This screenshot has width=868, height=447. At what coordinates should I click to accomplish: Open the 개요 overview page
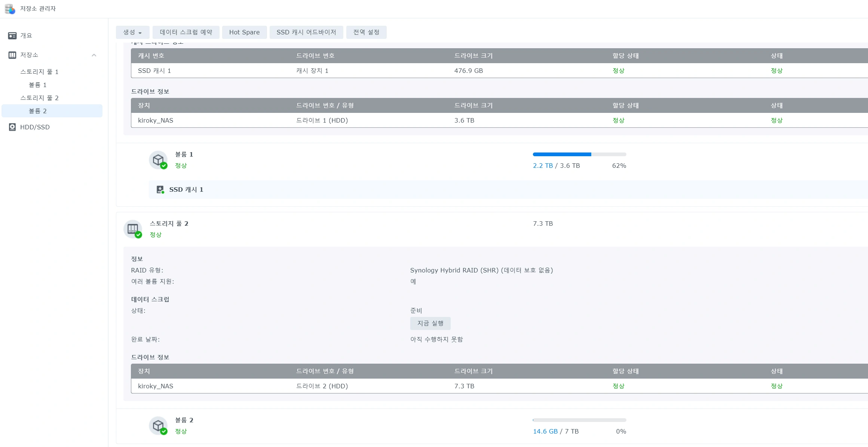coord(26,36)
